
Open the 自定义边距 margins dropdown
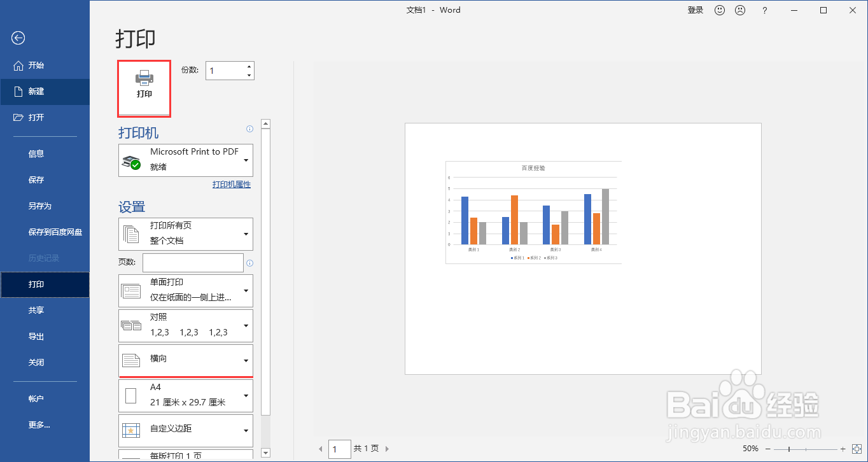coord(186,431)
